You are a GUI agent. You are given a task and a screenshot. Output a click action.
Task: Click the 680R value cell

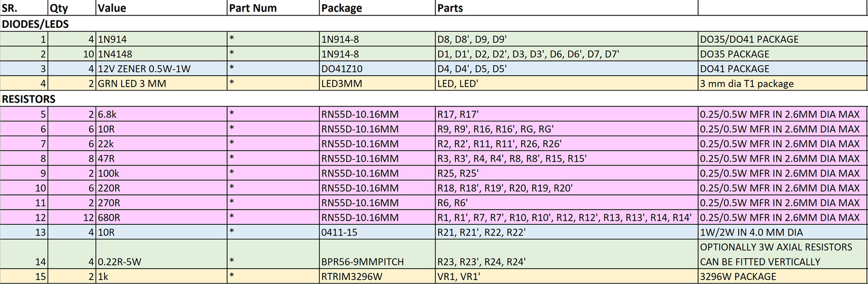(x=161, y=217)
